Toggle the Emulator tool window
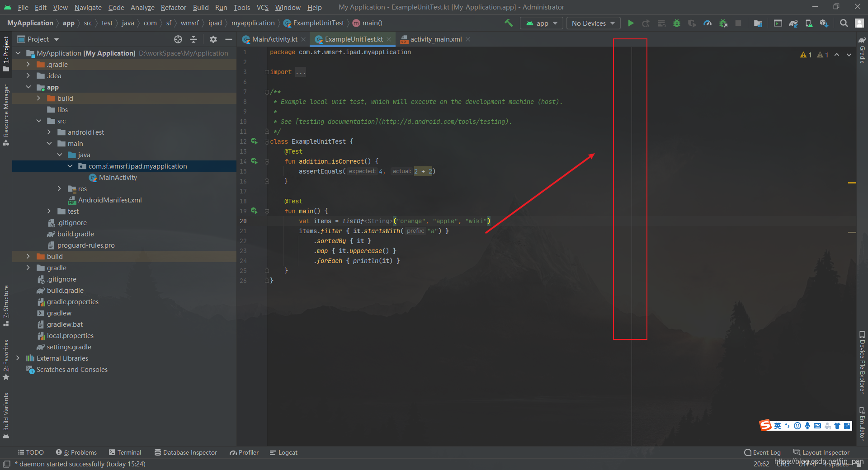Viewport: 868px width, 470px height. tap(862, 423)
